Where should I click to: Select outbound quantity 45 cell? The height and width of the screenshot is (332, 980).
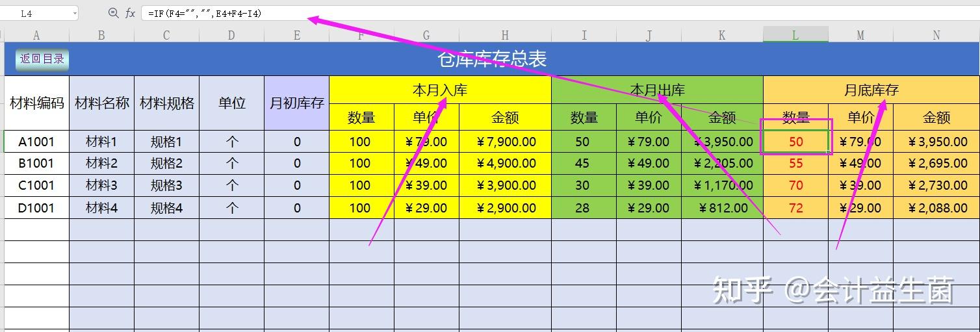coord(584,163)
